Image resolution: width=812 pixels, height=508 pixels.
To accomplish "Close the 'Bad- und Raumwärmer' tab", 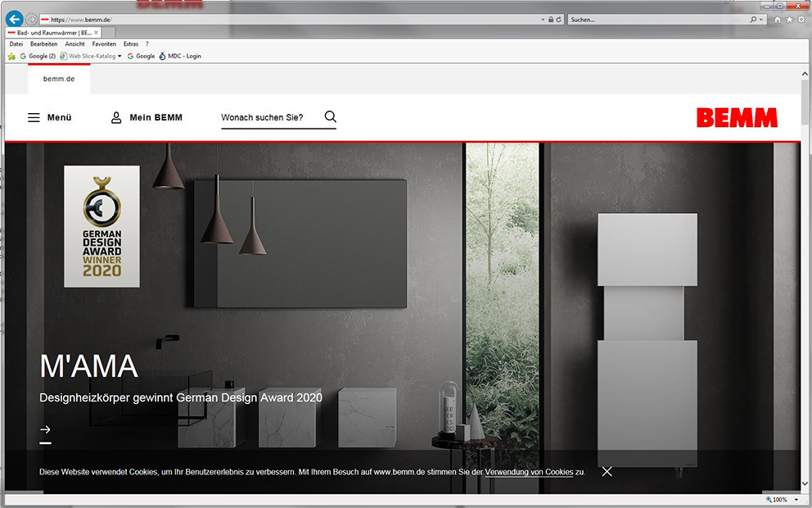I will tap(96, 32).
